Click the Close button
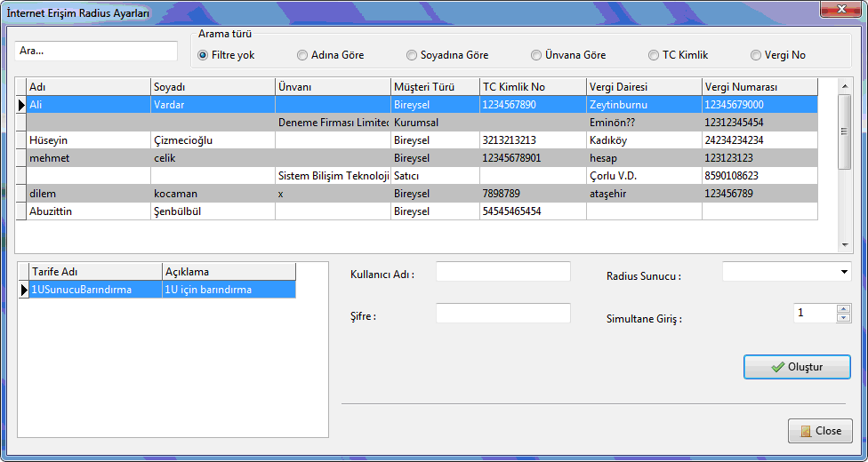 [820, 431]
